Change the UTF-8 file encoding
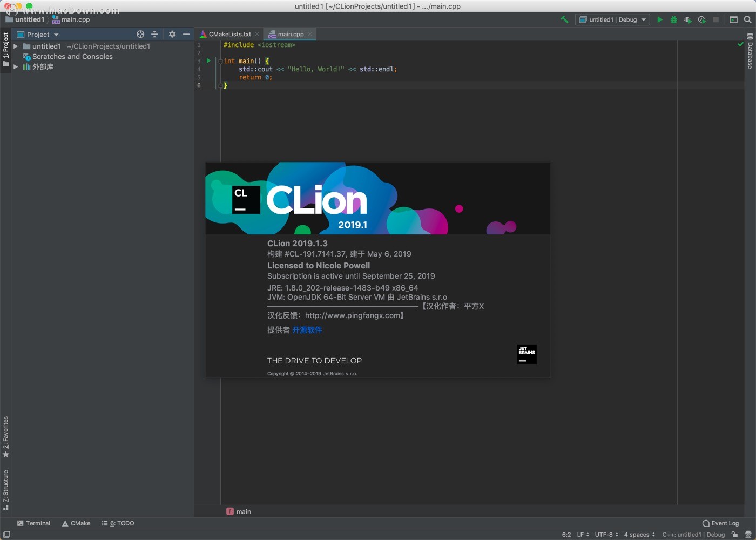756x540 pixels. click(x=607, y=535)
